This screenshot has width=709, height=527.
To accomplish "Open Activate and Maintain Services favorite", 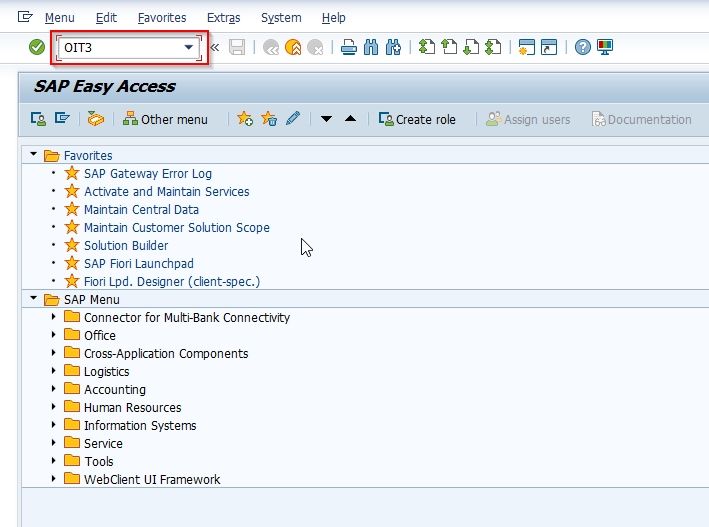I will (166, 192).
